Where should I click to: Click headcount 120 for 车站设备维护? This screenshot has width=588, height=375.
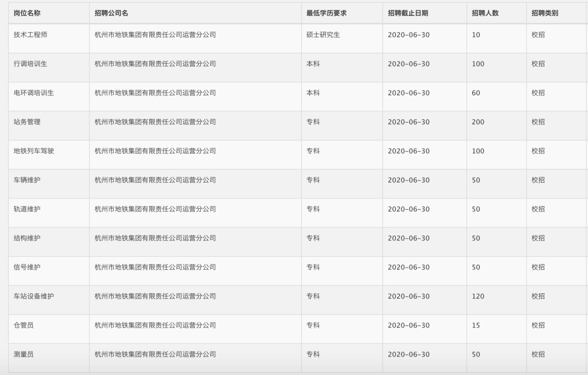coord(478,296)
